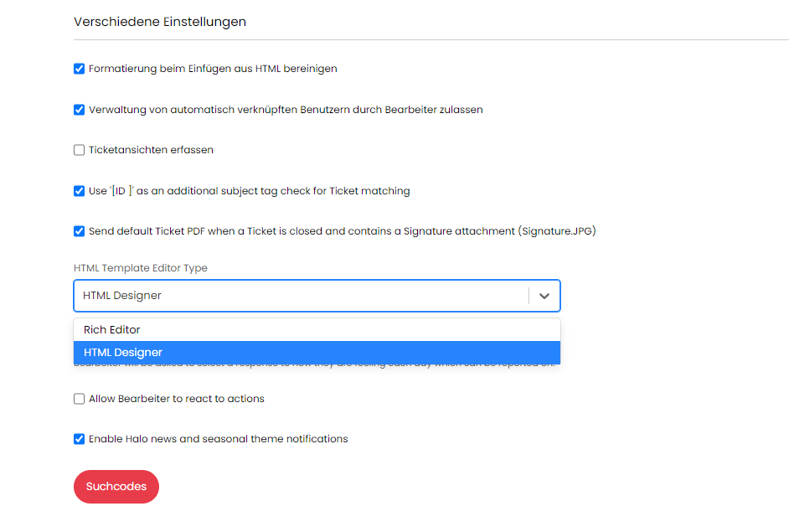Open the HTML Template Editor Type combo box

point(302,296)
